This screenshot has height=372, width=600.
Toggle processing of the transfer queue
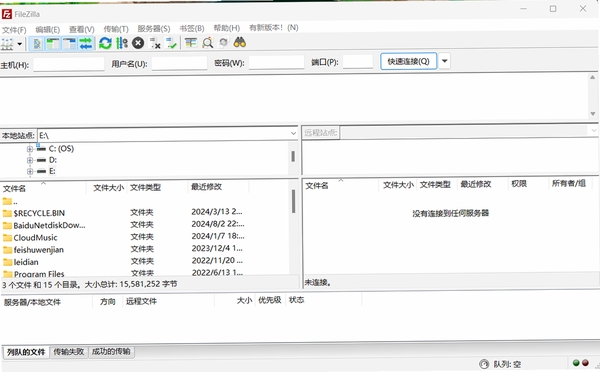(122, 43)
